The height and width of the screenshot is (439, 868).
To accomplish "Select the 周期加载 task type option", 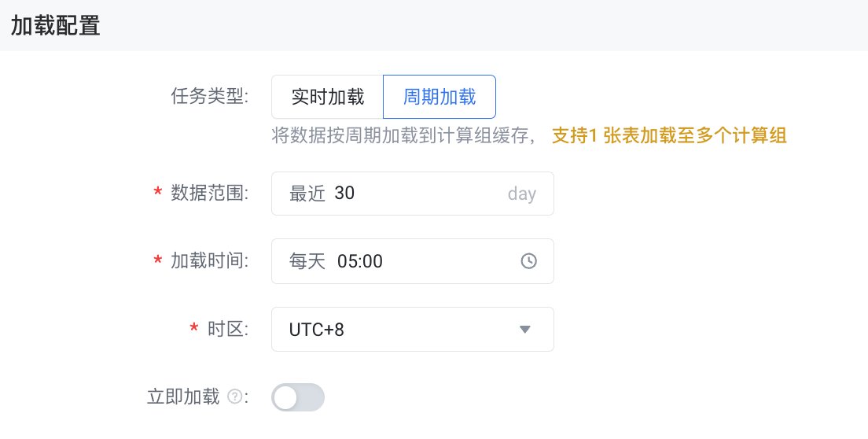I will pyautogui.click(x=440, y=97).
